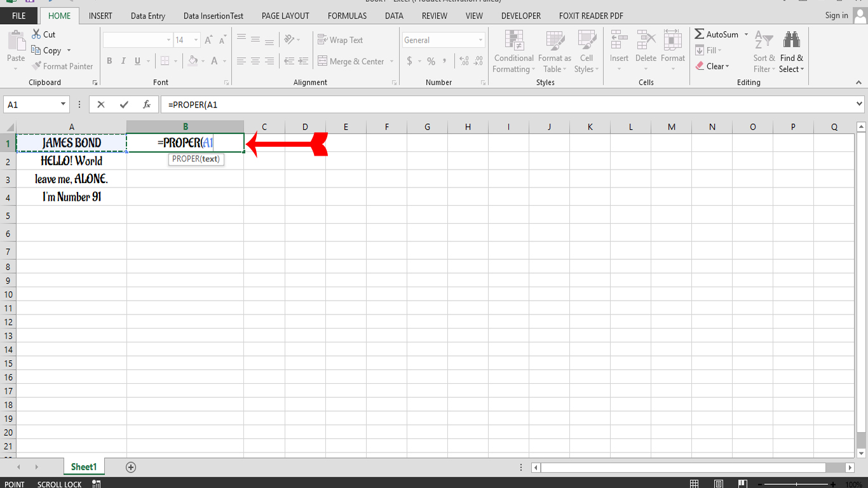
Task: Click the Font Color letter A
Action: tap(215, 61)
